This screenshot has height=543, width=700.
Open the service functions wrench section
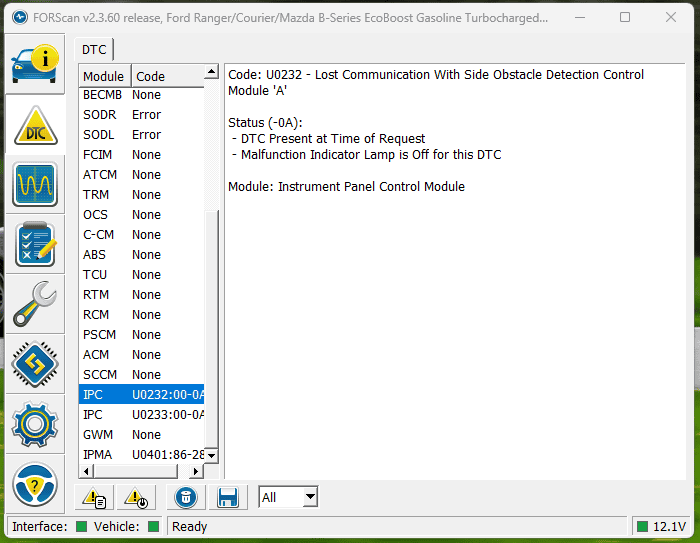[x=35, y=304]
